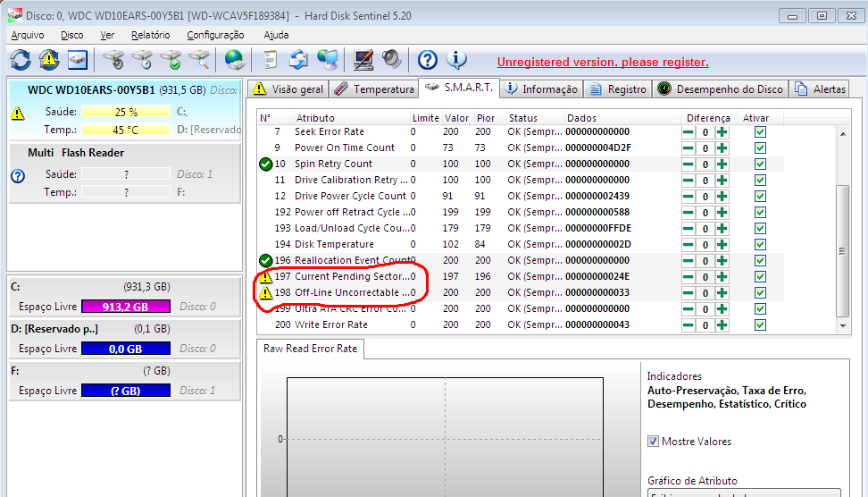The height and width of the screenshot is (497, 868).
Task: Click green check icon on Spin Retry Count
Action: pyautogui.click(x=266, y=164)
